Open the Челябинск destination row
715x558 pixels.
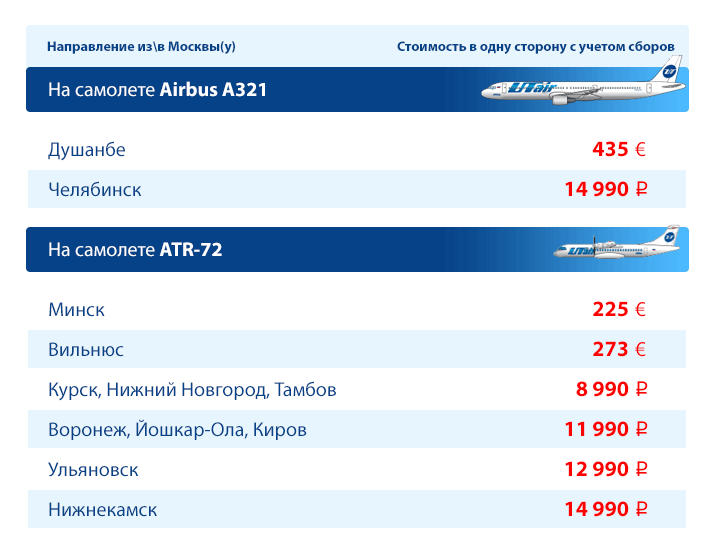click(357, 189)
